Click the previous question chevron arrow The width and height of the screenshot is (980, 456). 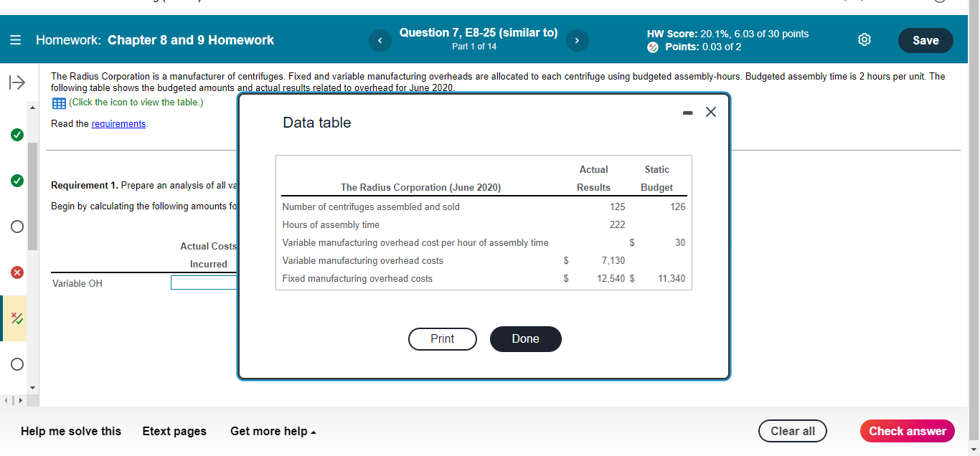pos(380,40)
